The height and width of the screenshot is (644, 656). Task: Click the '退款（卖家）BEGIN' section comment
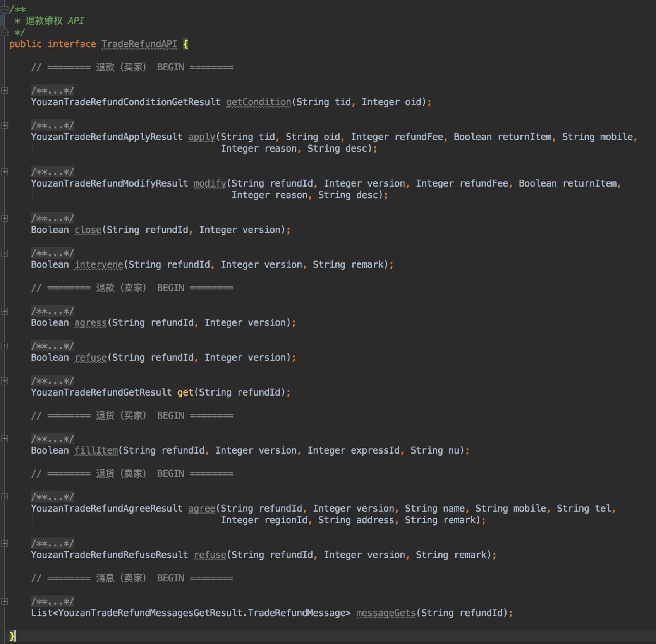[x=132, y=288]
